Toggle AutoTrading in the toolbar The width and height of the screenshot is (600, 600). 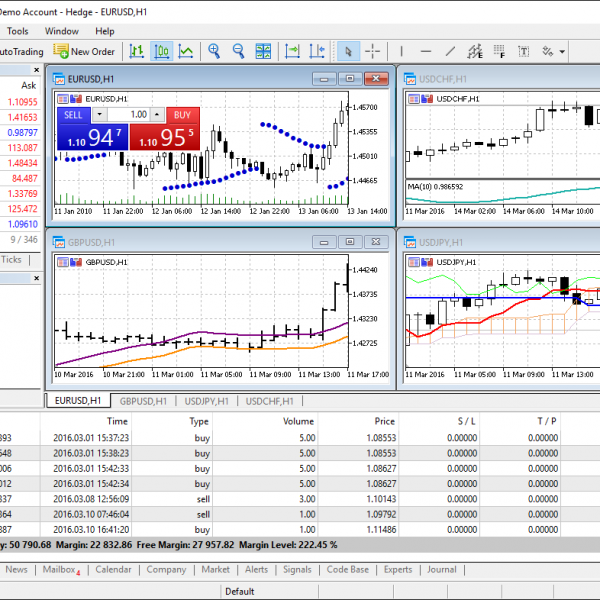coord(20,51)
